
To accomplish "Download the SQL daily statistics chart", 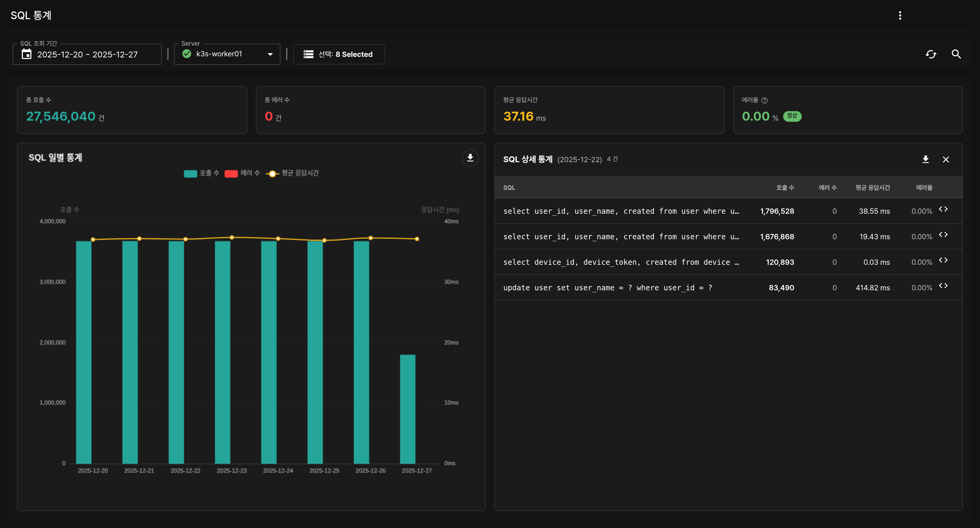I will [470, 158].
